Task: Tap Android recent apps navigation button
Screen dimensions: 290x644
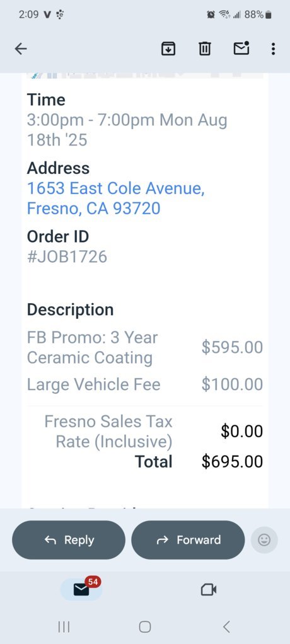Action: click(64, 627)
